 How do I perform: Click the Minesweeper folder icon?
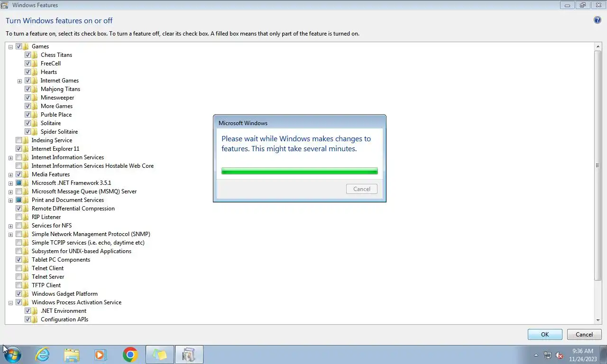click(x=35, y=98)
